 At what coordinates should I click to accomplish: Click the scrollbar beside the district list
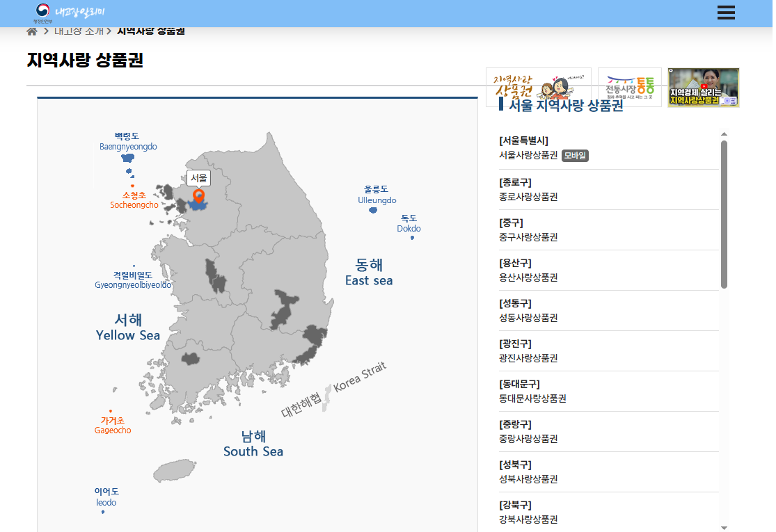725,209
